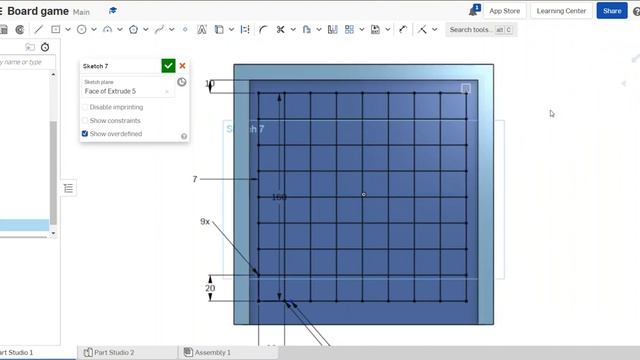Click the feature list scrollbar thumb
The height and width of the screenshot is (360, 640).
pos(53,173)
